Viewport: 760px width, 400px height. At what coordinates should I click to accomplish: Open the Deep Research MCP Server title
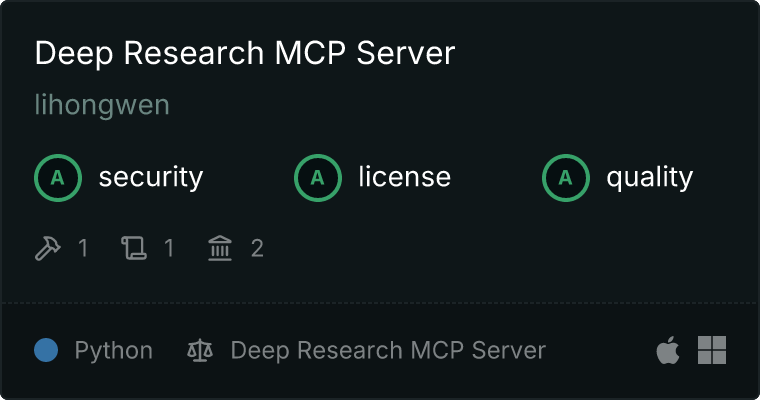[245, 52]
